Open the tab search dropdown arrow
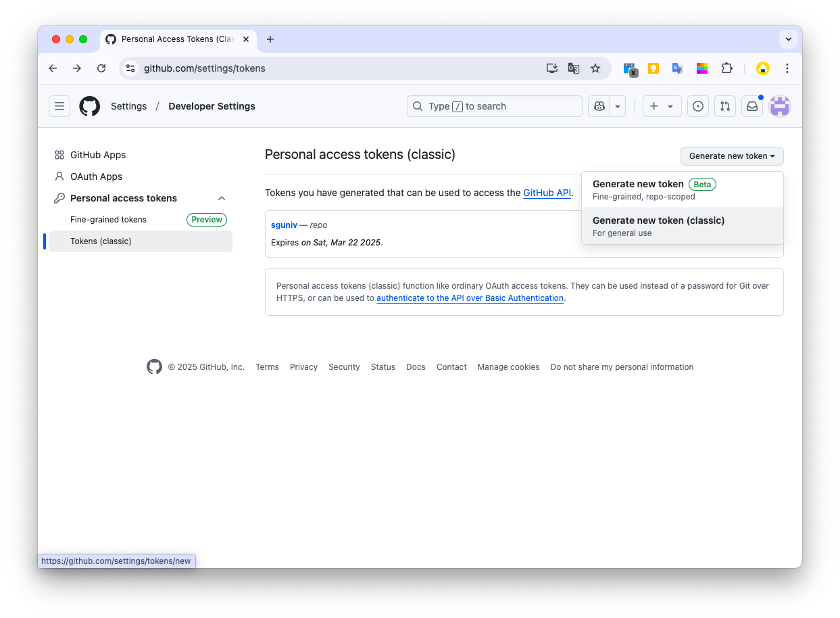Viewport: 840px width, 618px height. coord(789,39)
